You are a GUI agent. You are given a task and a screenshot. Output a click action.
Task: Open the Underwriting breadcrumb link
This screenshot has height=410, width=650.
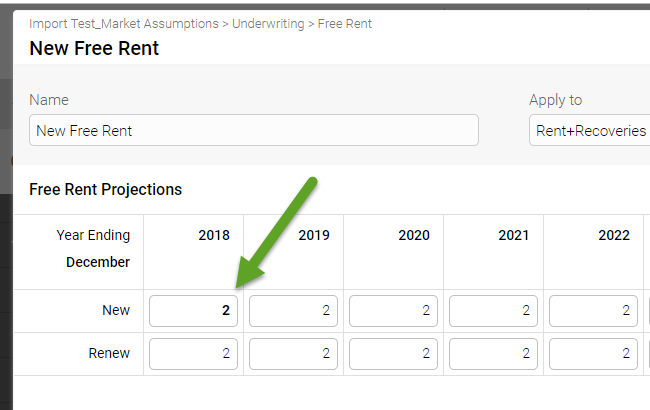click(x=269, y=23)
